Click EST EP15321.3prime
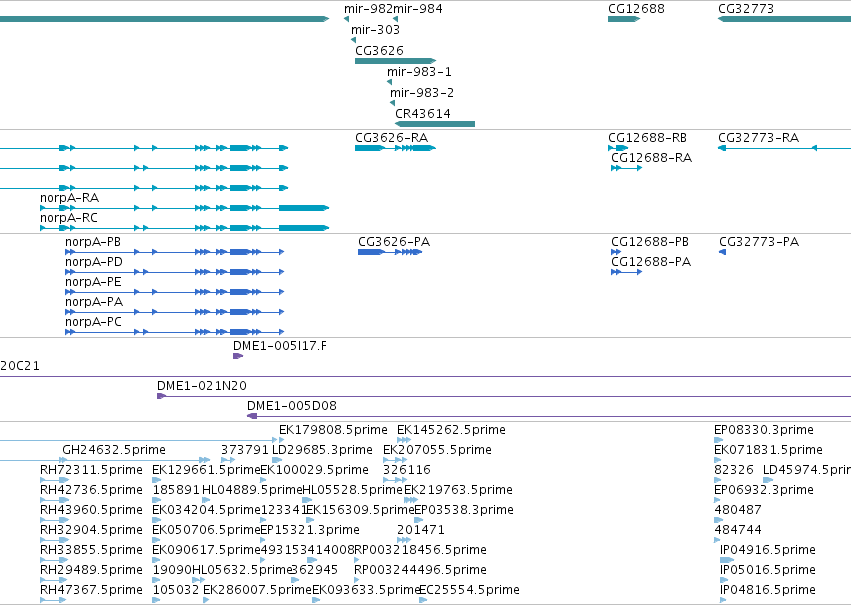Screen dimensions: 851x605 click(310, 531)
